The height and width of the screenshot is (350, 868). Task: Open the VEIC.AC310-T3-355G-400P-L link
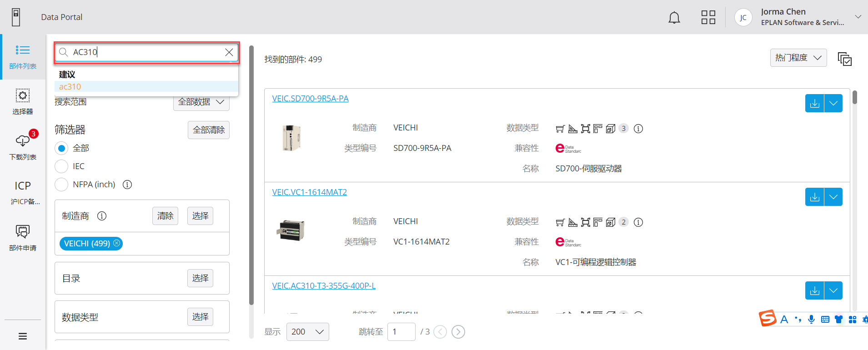click(x=324, y=286)
